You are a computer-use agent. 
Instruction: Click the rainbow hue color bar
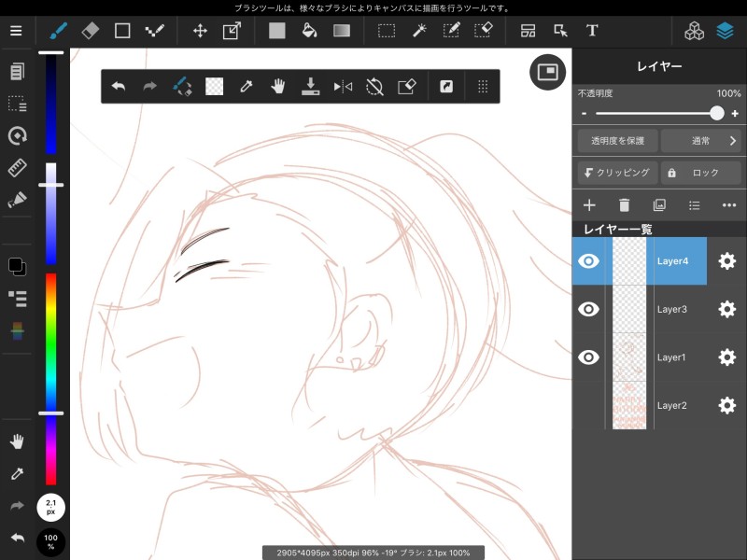51,373
